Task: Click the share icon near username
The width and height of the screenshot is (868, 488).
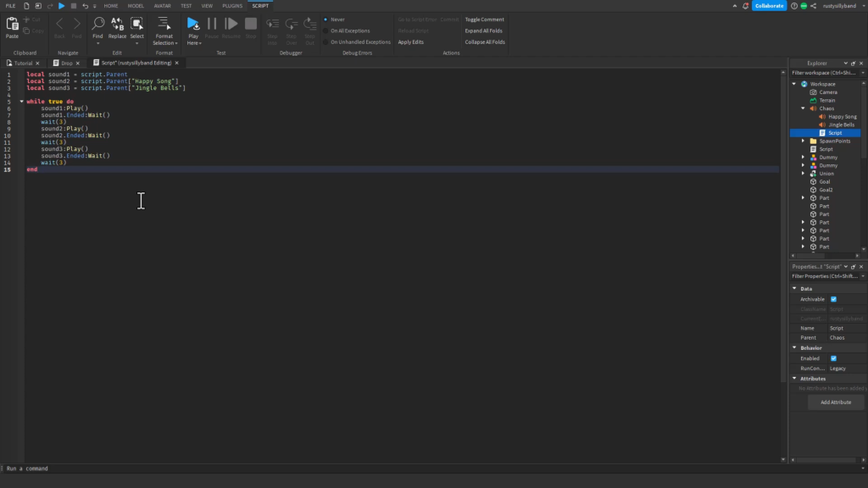Action: 813,6
